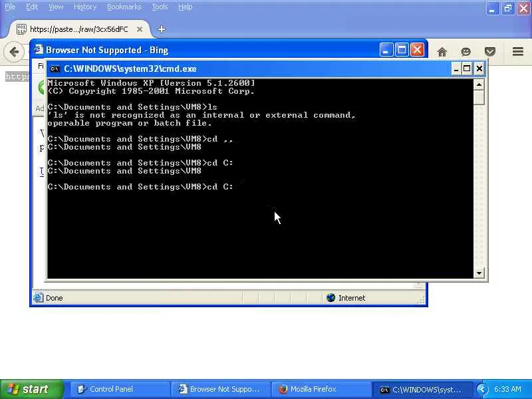This screenshot has height=399, width=532.
Task: Open the Firefox File menu
Action: coord(10,7)
